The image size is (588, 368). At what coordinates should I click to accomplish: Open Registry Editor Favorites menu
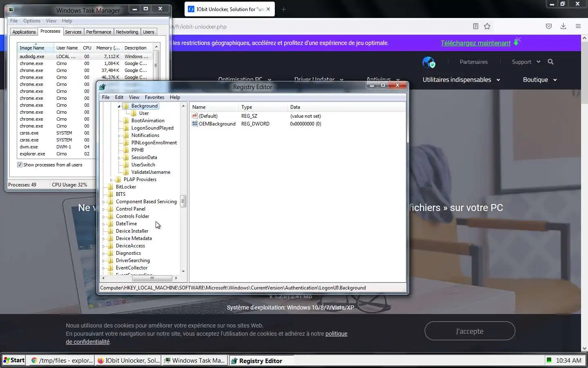coord(154,97)
